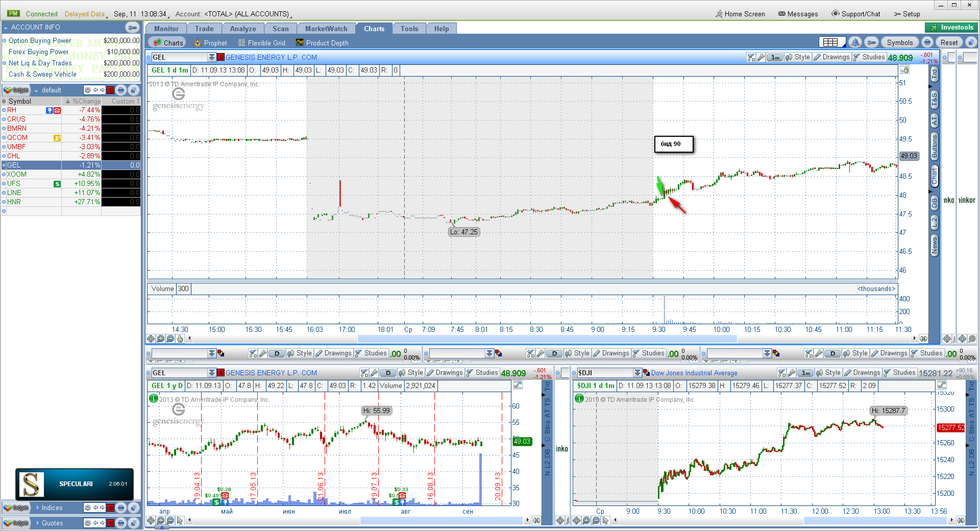Open chart settings wrench for GEL chart
The width and height of the screenshot is (980, 531).
click(761, 57)
